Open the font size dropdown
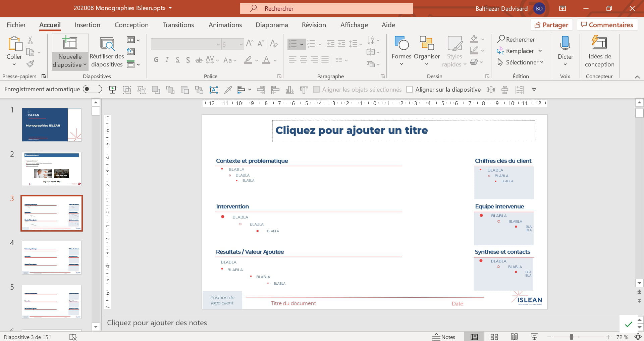 click(241, 44)
